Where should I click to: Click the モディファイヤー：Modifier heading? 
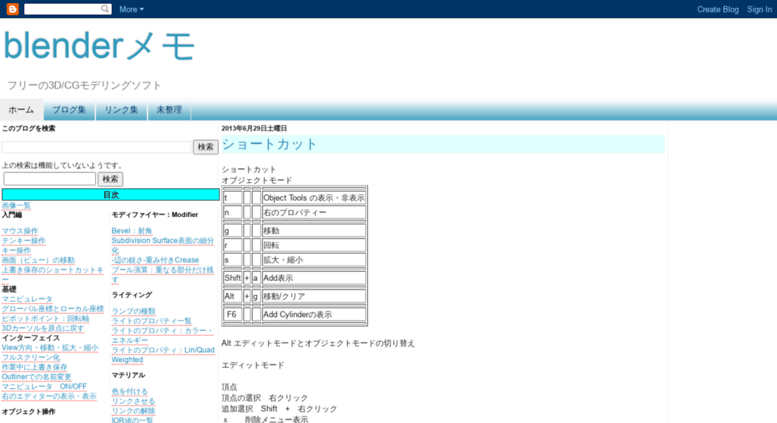(x=155, y=214)
